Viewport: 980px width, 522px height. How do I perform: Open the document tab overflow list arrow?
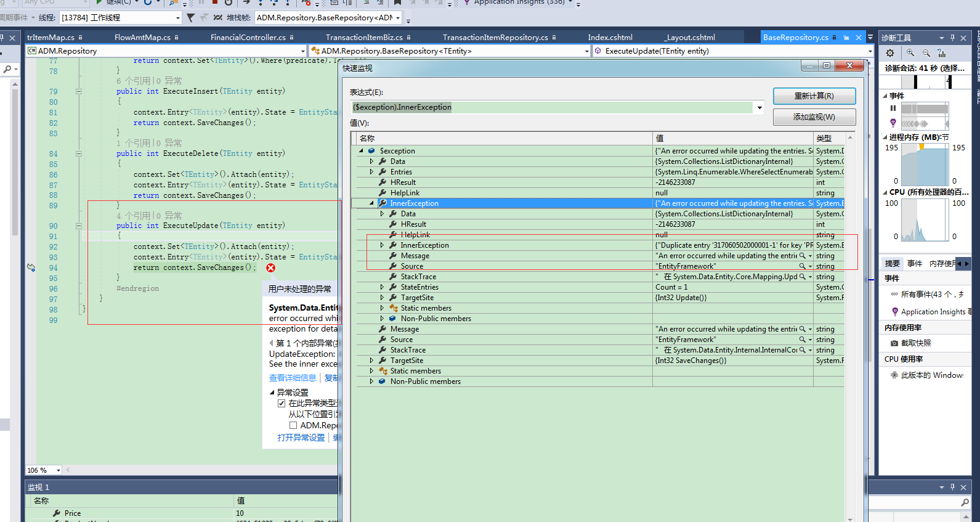870,38
